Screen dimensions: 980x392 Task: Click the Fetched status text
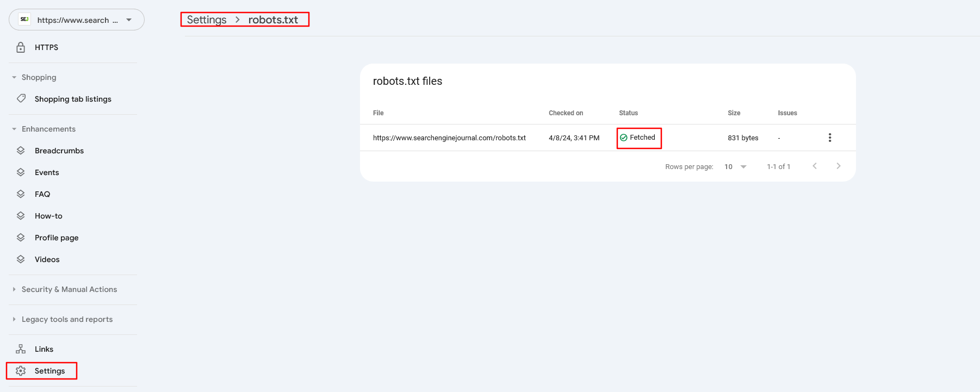[642, 138]
